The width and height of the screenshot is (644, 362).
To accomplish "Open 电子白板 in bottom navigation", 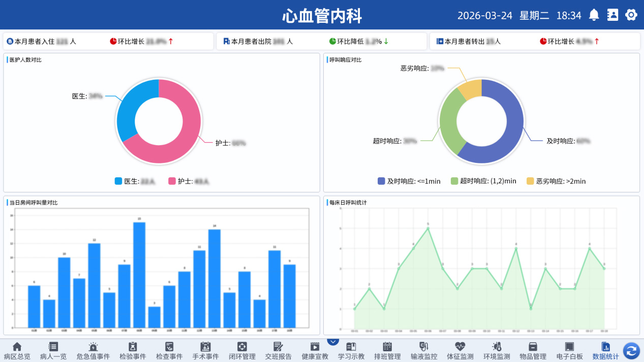I will 569,351.
